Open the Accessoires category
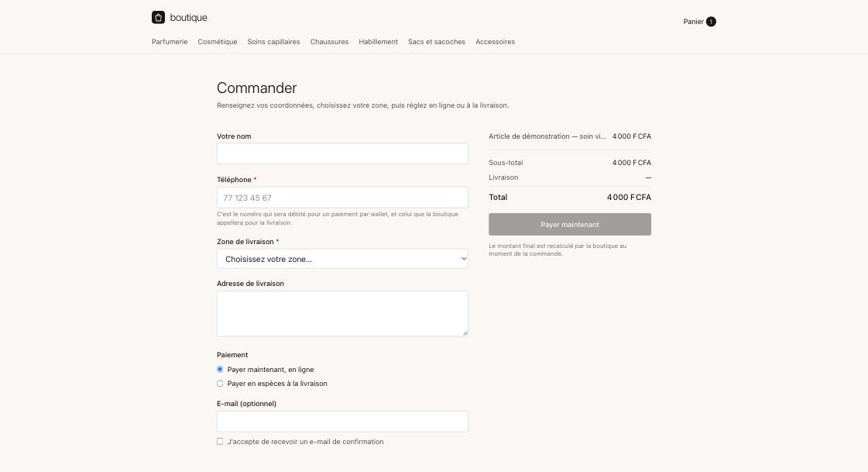The height and width of the screenshot is (472, 868). pyautogui.click(x=495, y=42)
